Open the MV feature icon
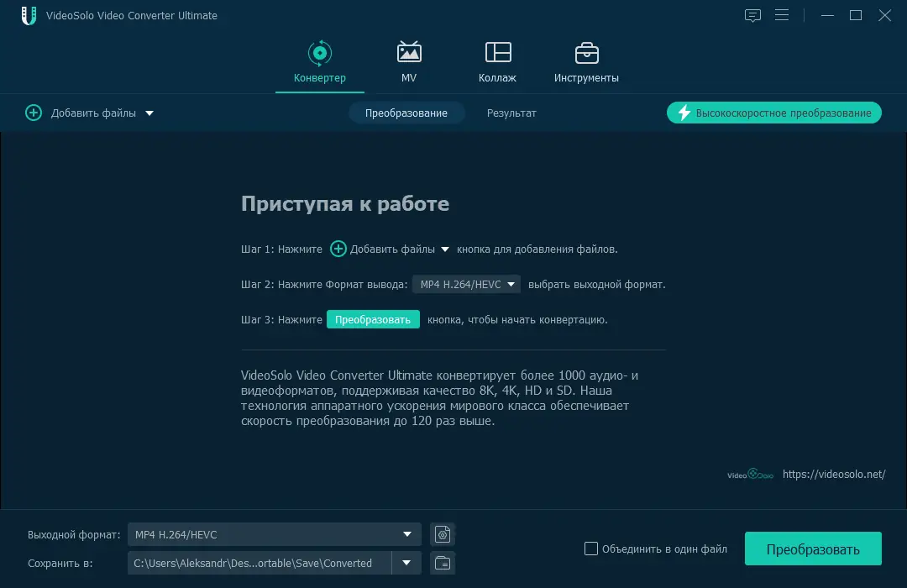The width and height of the screenshot is (907, 588). (x=409, y=52)
